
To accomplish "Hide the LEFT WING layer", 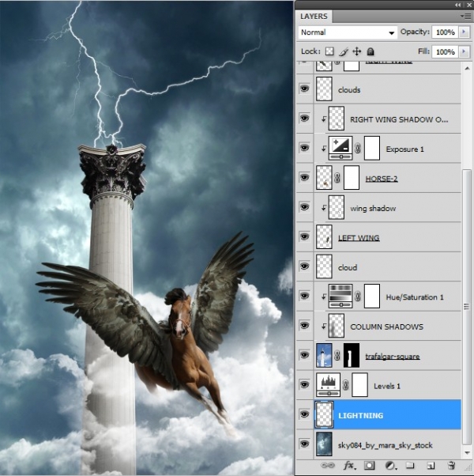I will click(304, 236).
